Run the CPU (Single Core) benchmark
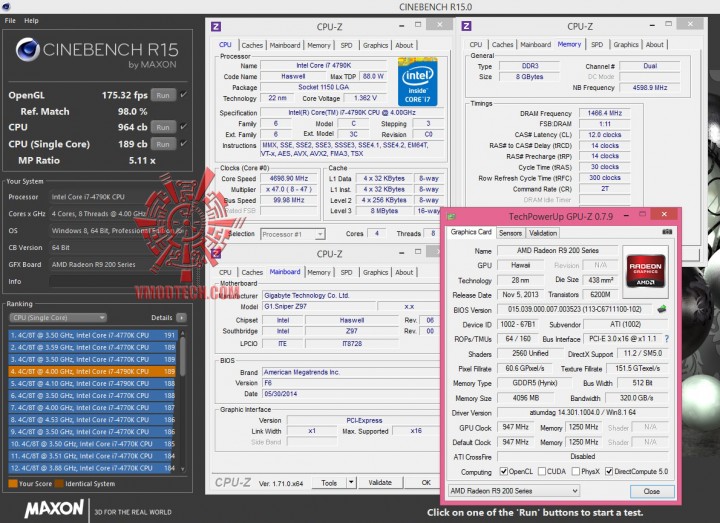720x523 pixels. point(163,144)
